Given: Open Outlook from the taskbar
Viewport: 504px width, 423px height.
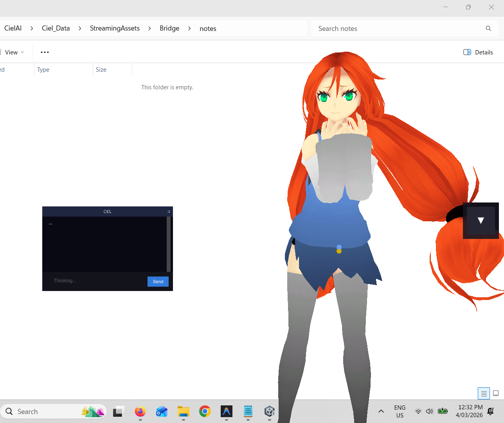Looking at the screenshot, I should (162, 412).
